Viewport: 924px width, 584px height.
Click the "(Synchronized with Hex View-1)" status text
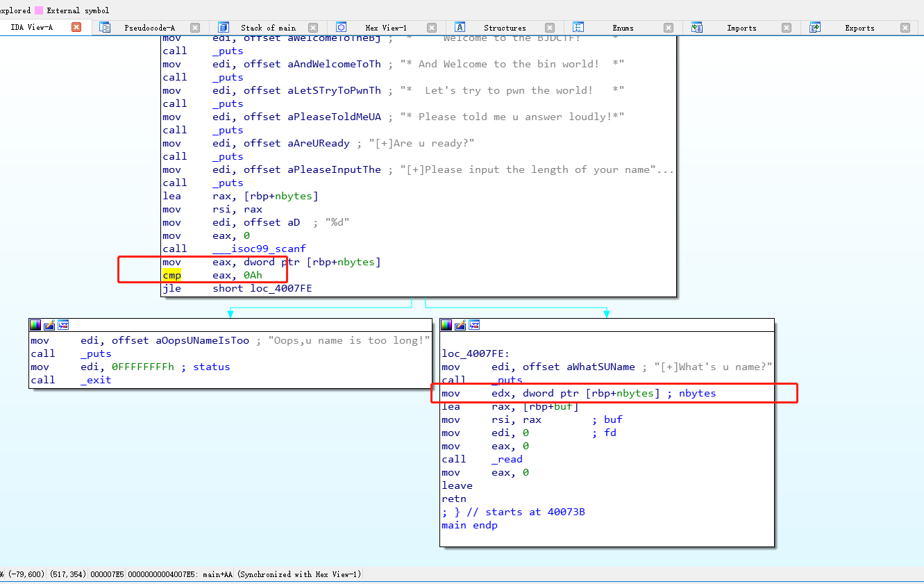click(x=299, y=574)
